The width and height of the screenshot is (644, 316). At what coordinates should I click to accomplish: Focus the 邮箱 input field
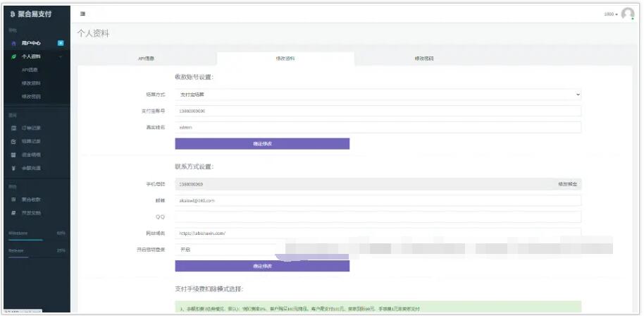[x=378, y=200]
